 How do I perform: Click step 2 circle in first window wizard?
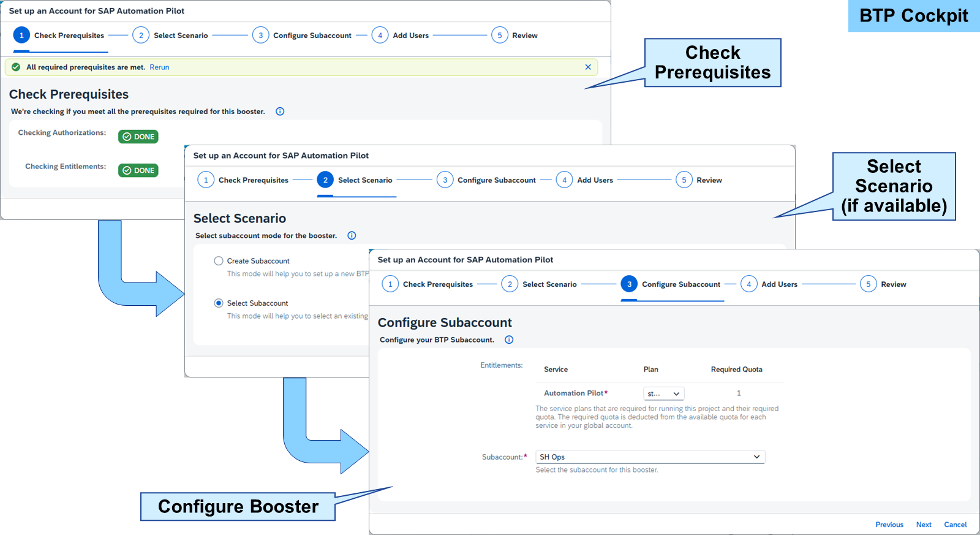click(141, 36)
